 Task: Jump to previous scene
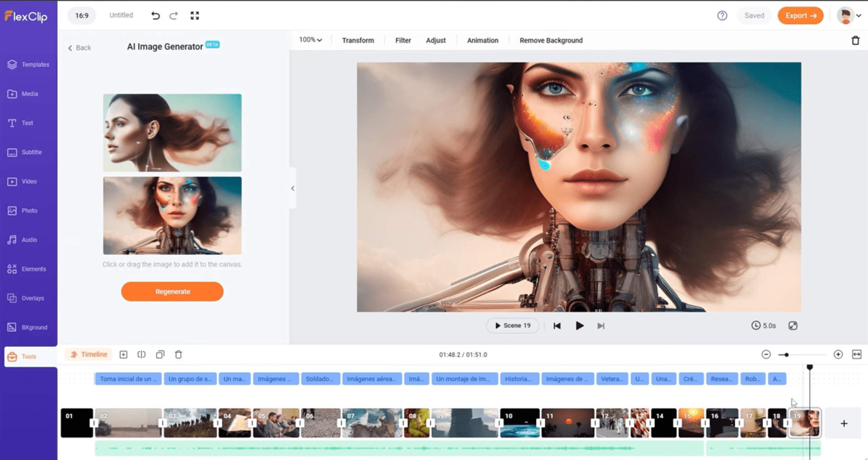[x=557, y=326]
